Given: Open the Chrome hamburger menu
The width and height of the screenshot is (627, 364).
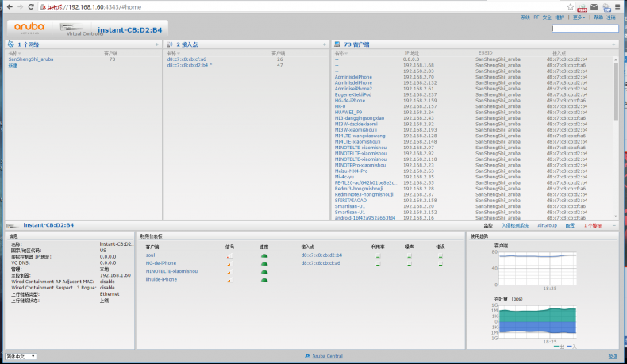Looking at the screenshot, I should (619, 6).
